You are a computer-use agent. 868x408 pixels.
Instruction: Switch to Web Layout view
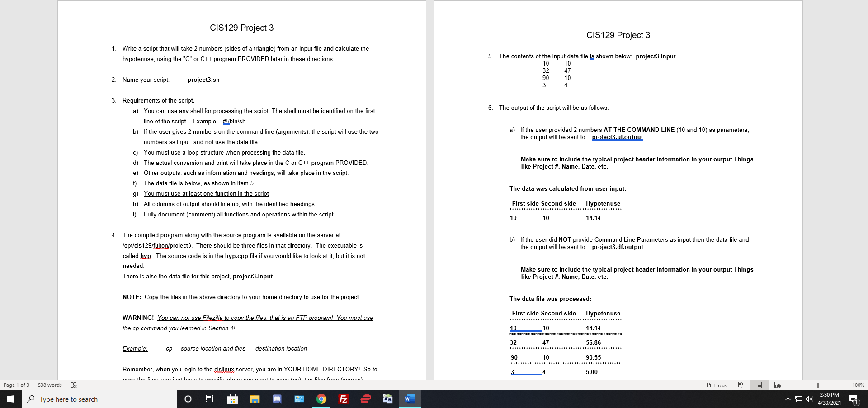coord(778,385)
